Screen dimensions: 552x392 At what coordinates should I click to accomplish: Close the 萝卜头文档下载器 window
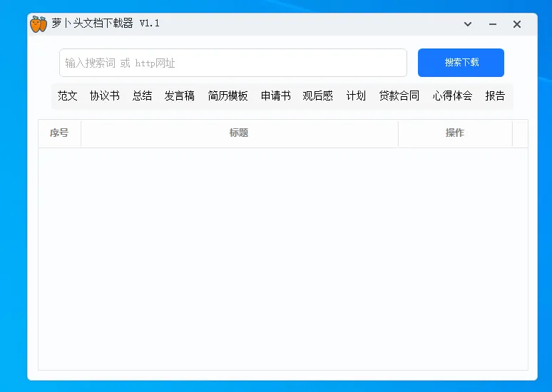click(x=517, y=24)
